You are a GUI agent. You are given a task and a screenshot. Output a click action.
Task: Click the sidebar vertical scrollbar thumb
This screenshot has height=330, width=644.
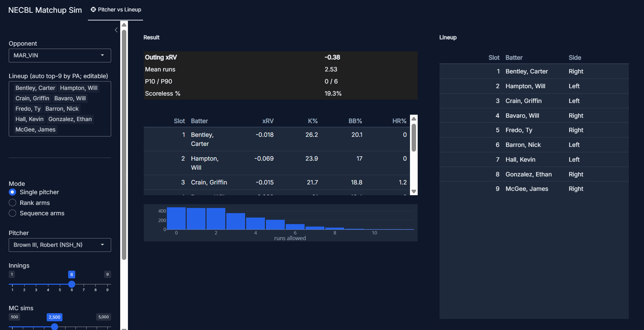coord(124,145)
